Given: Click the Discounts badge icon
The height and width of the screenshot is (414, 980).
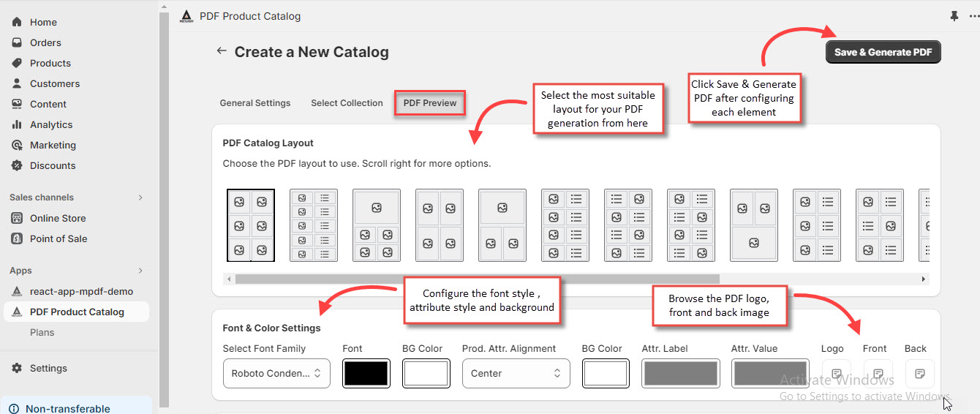Looking at the screenshot, I should (x=17, y=165).
